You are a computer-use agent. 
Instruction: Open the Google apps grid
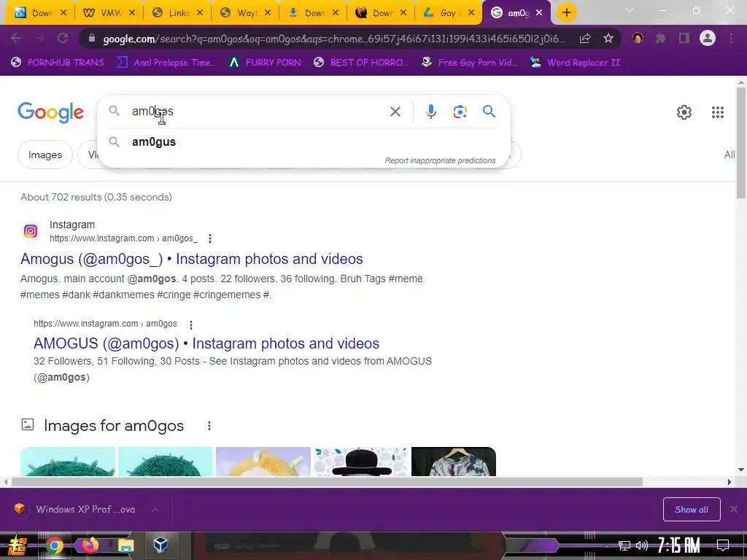pyautogui.click(x=718, y=112)
